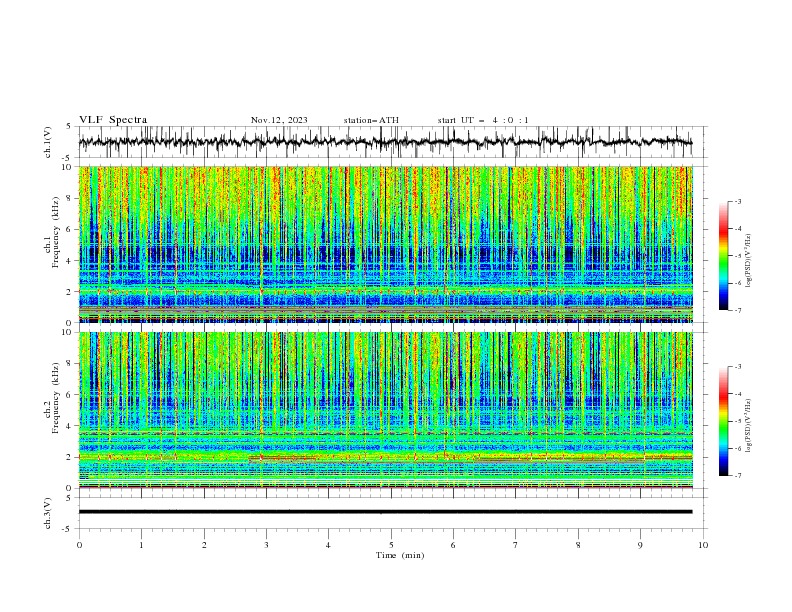Click the ch.1 spectrogram color scale bar
Screen dimensions: 792x612
(723, 256)
